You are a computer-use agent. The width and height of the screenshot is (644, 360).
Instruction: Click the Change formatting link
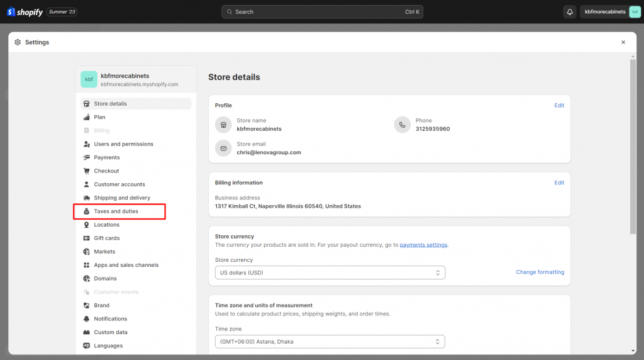click(540, 273)
